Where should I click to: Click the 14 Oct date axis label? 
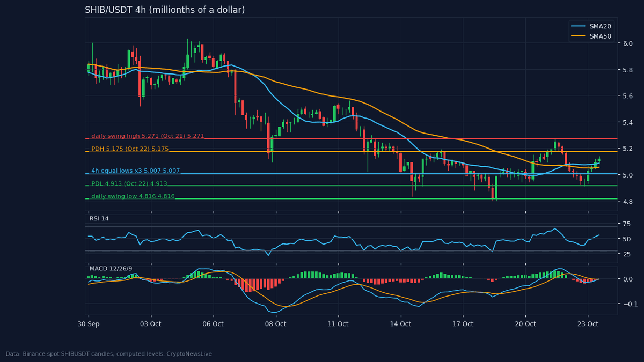[x=400, y=324]
